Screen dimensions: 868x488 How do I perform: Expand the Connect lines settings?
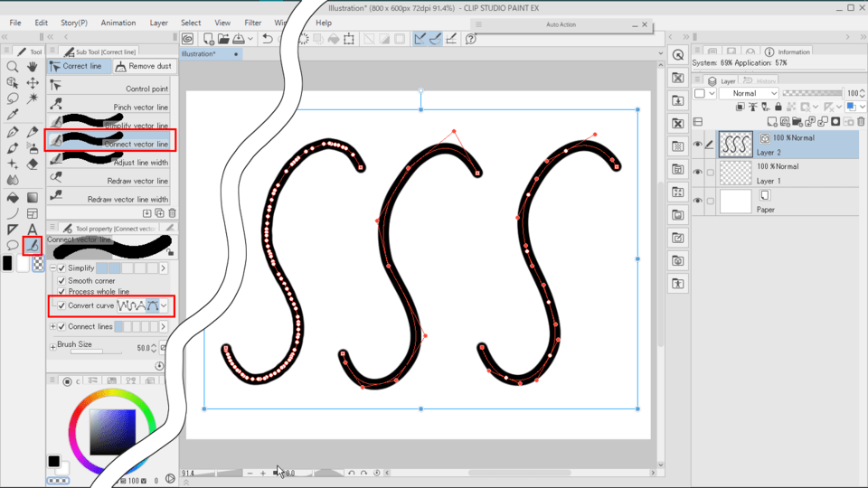pyautogui.click(x=52, y=326)
